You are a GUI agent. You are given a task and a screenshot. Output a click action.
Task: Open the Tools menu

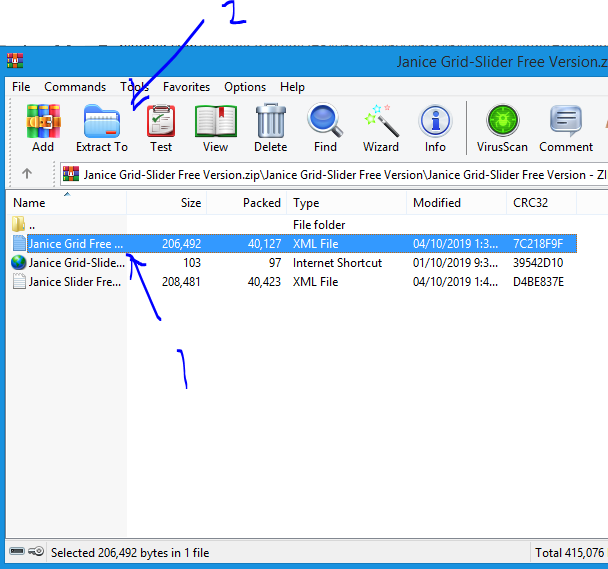click(134, 87)
